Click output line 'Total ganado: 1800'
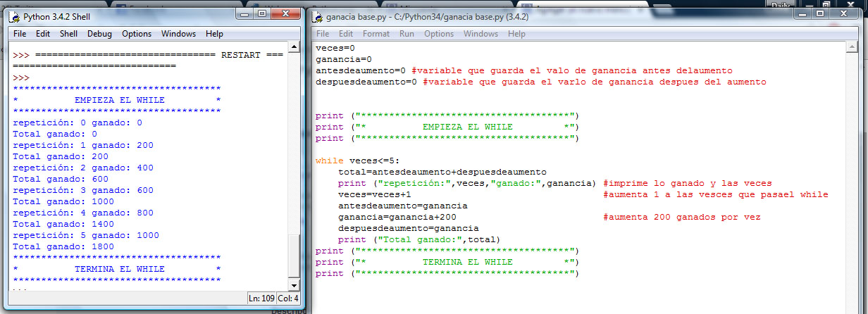The width and height of the screenshot is (868, 314). [63, 246]
